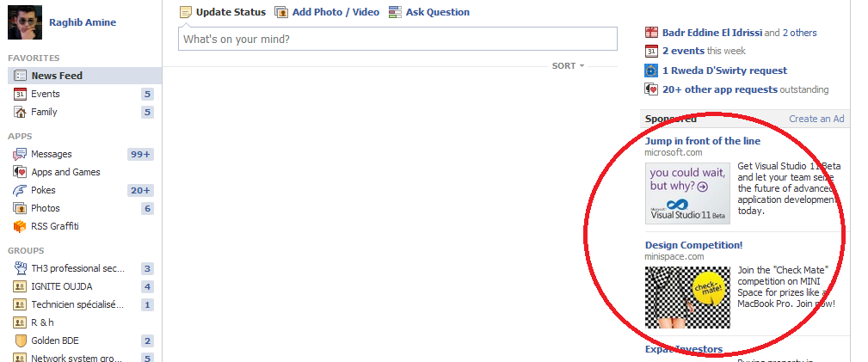This screenshot has height=362, width=868.
Task: Click the microsoft.com ad domain text
Action: (x=673, y=152)
